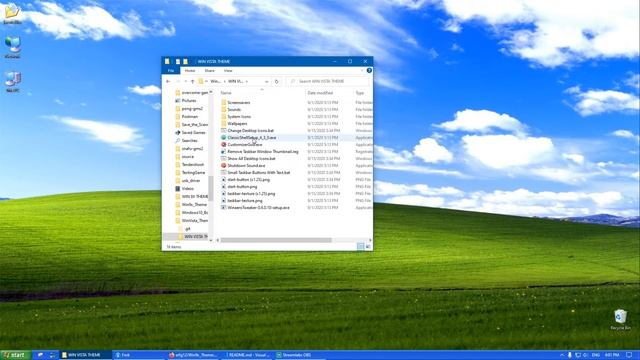Select Show All Desktop Icons.bat file
The width and height of the screenshot is (640, 360).
tap(251, 158)
